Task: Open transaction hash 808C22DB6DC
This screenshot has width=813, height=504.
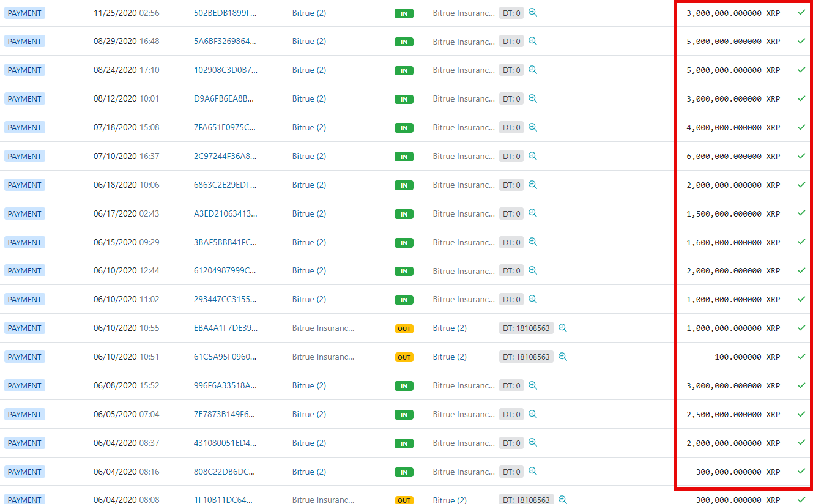Action: [225, 472]
